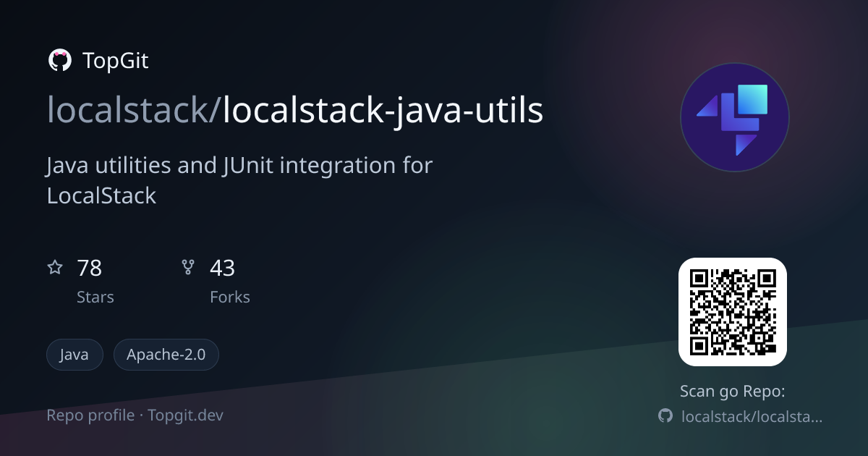
Task: Click the GitHub icon near localstack/localsta…
Action: pos(665,416)
